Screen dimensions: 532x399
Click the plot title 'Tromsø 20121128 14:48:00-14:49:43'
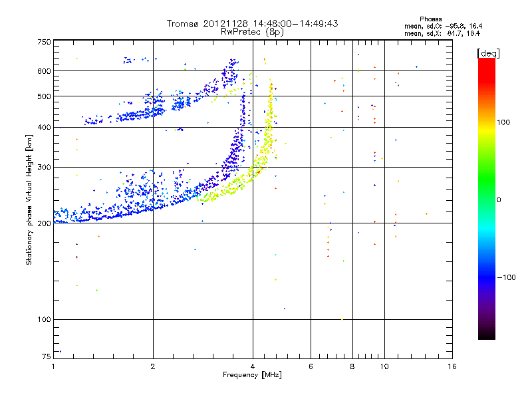coord(252,23)
